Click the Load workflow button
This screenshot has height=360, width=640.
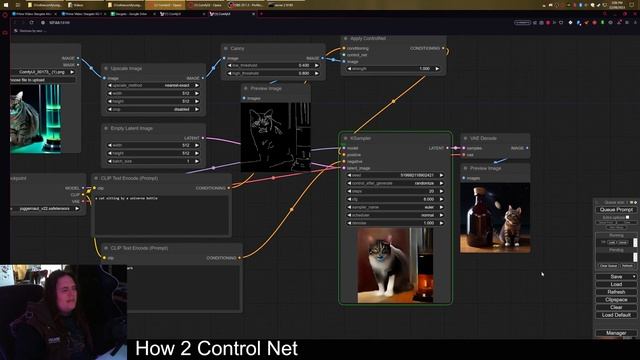[x=616, y=284]
